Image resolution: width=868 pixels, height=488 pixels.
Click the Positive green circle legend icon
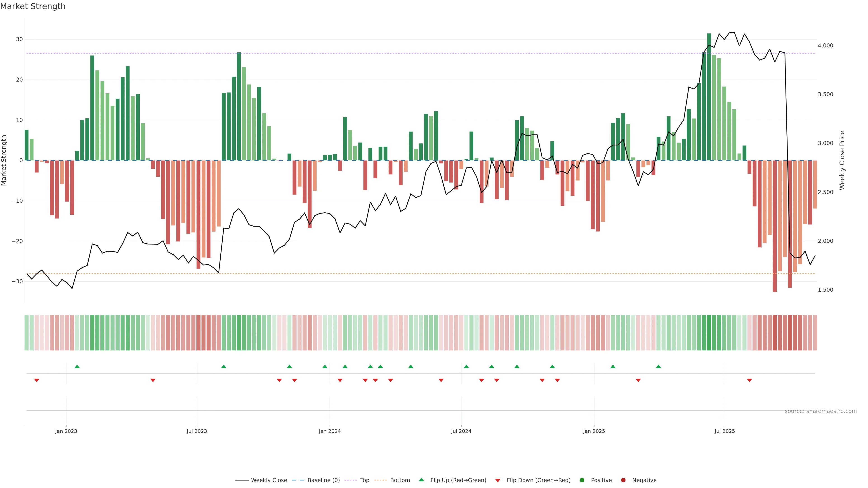coord(582,480)
